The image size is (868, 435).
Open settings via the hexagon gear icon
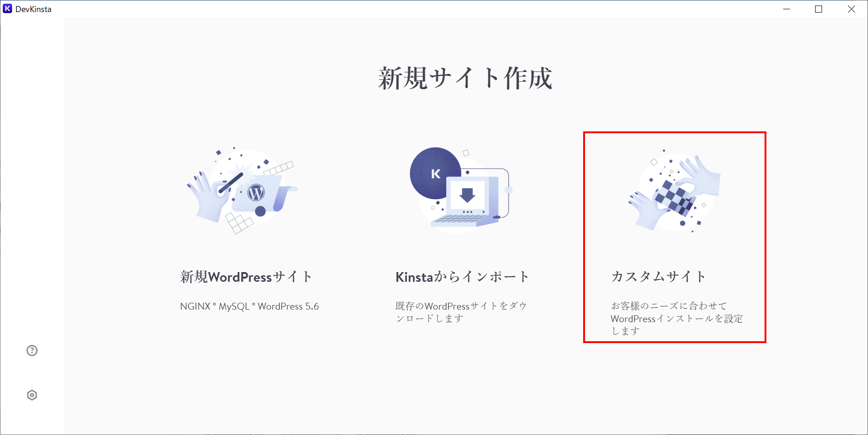click(32, 395)
